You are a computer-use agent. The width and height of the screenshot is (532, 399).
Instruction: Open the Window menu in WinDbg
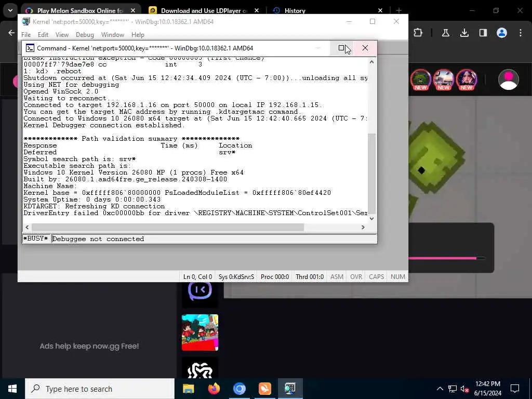(113, 35)
